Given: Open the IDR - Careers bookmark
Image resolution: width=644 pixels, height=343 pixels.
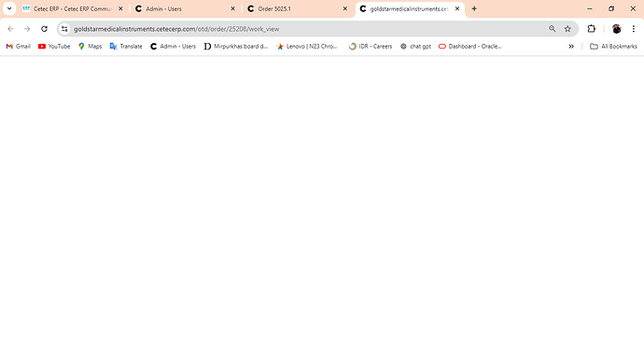Looking at the screenshot, I should coord(371,47).
